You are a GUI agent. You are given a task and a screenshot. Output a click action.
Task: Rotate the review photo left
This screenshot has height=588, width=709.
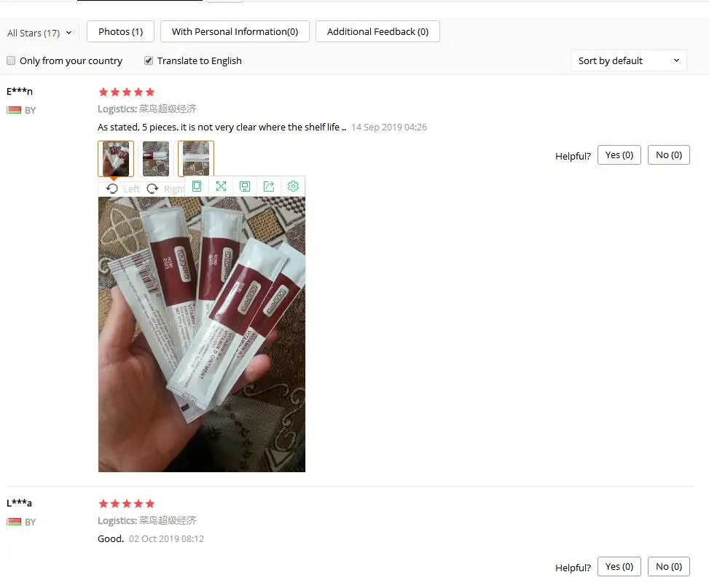pos(122,189)
